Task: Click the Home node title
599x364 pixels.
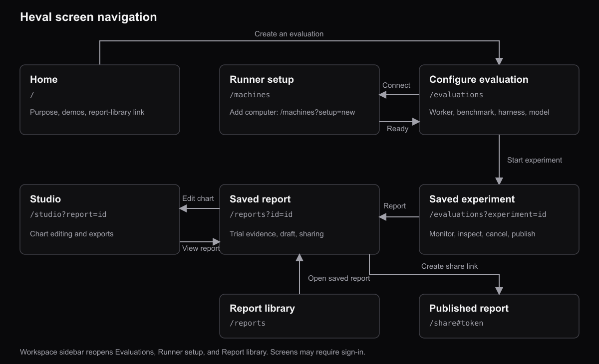Action: pos(43,79)
